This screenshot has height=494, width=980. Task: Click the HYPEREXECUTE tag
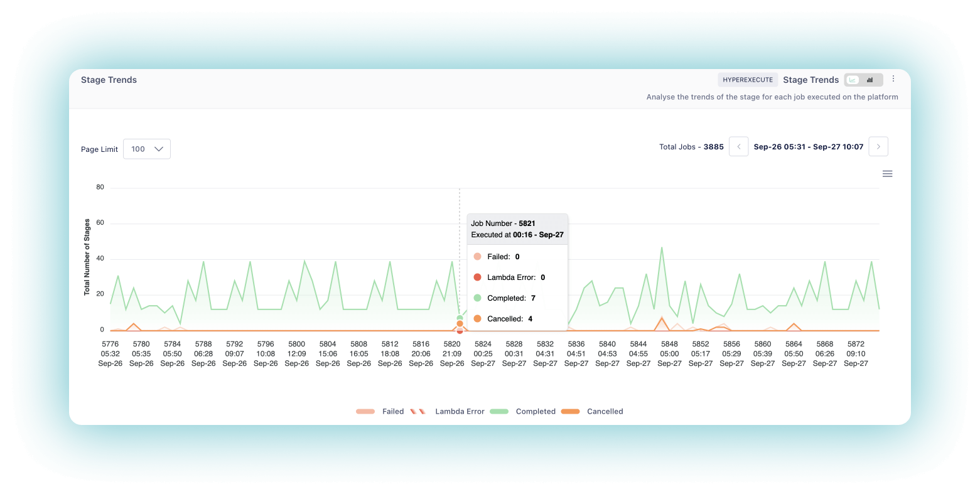[748, 80]
